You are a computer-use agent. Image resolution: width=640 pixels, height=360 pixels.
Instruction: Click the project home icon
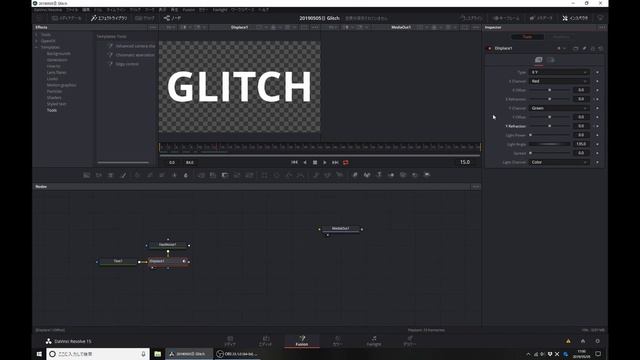(583, 341)
